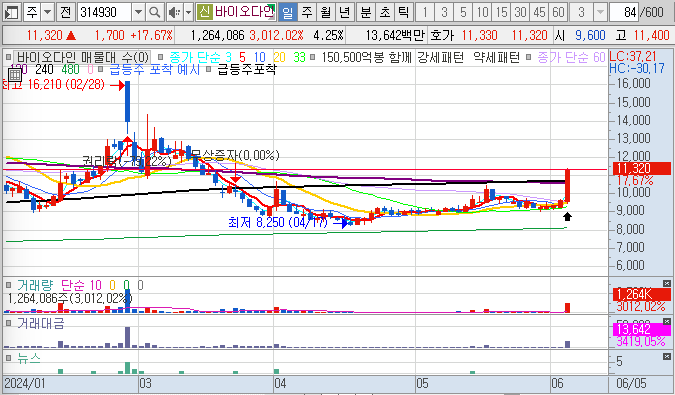Toggle the 뉴스 indicator square
The width and height of the screenshot is (675, 395).
(x=9, y=357)
